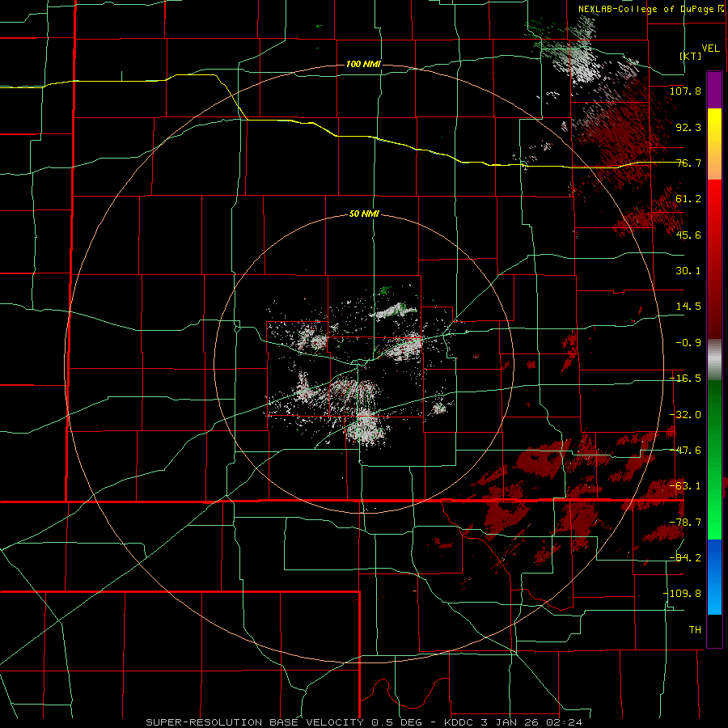Click the 92.3 legend value

(688, 127)
